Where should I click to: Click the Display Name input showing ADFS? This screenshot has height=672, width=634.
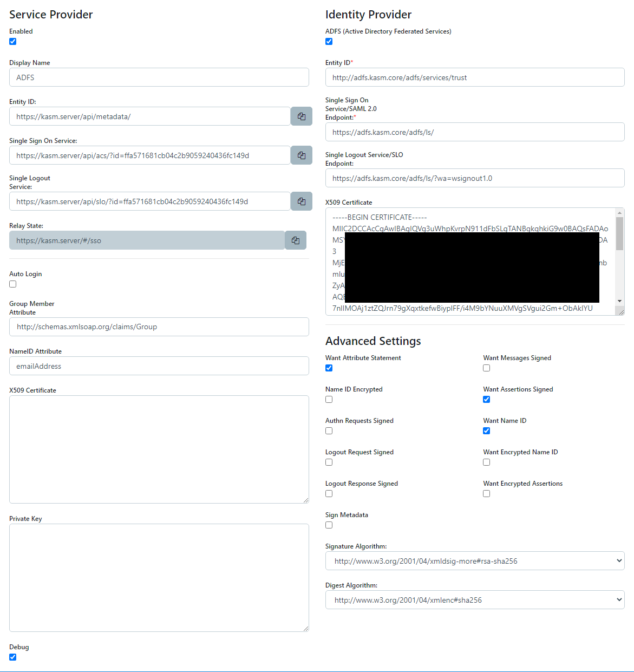click(x=159, y=77)
